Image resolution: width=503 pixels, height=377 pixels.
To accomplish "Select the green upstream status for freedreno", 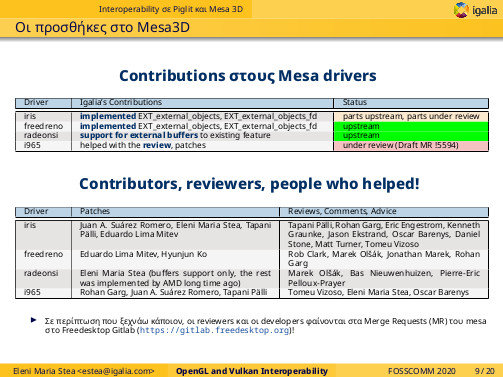I will pyautogui.click(x=411, y=126).
